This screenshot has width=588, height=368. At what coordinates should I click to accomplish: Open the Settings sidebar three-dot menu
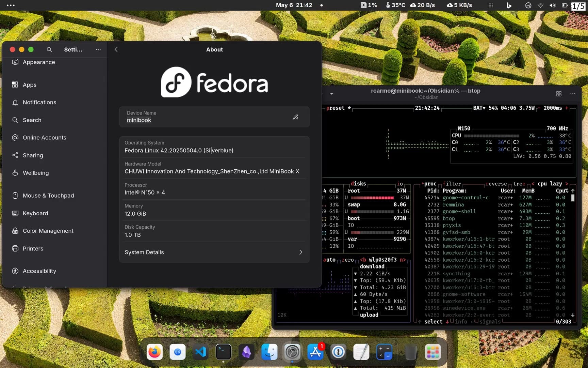pos(98,49)
